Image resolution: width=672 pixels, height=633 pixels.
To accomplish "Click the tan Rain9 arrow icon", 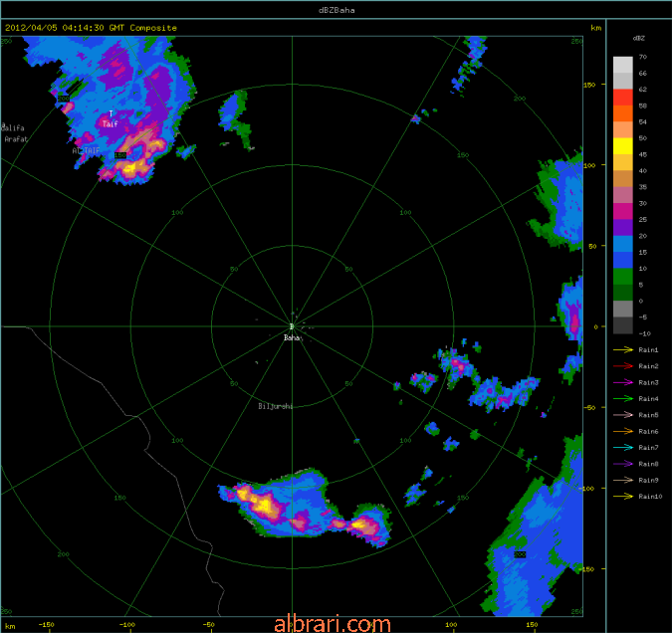I will tap(623, 480).
